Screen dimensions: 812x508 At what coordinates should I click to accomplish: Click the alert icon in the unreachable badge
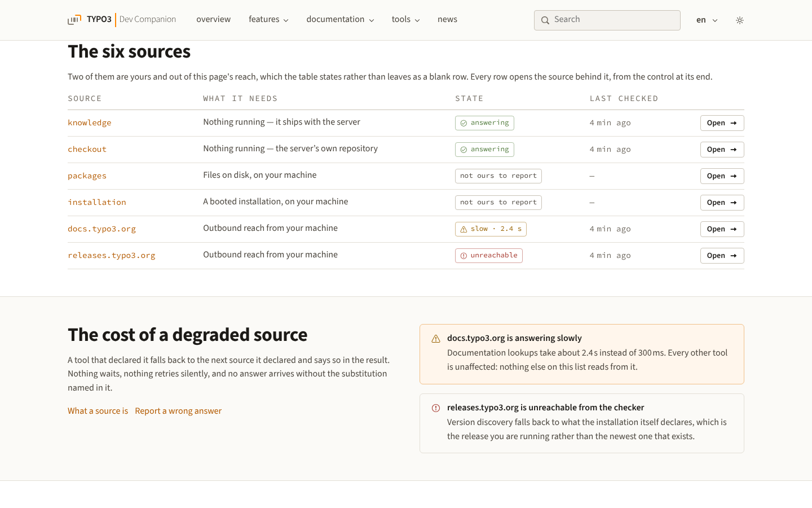(x=464, y=256)
